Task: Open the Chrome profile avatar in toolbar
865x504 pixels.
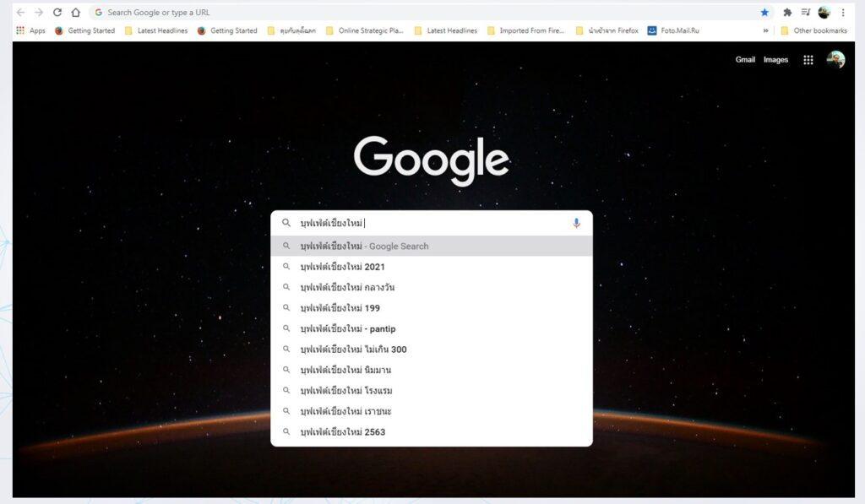Action: [x=824, y=12]
